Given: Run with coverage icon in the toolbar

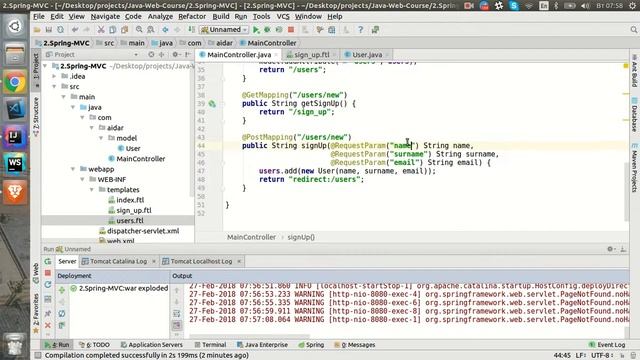Looking at the screenshot, I should click(x=279, y=30).
